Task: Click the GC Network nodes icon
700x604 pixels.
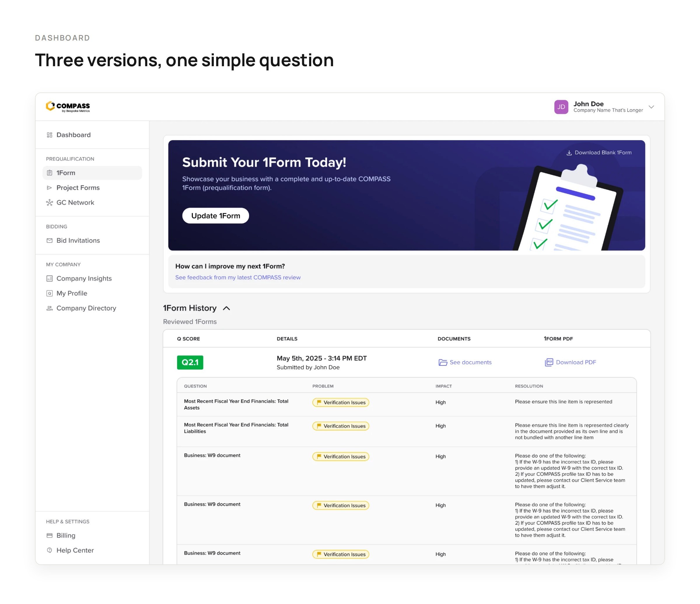Action: point(49,202)
